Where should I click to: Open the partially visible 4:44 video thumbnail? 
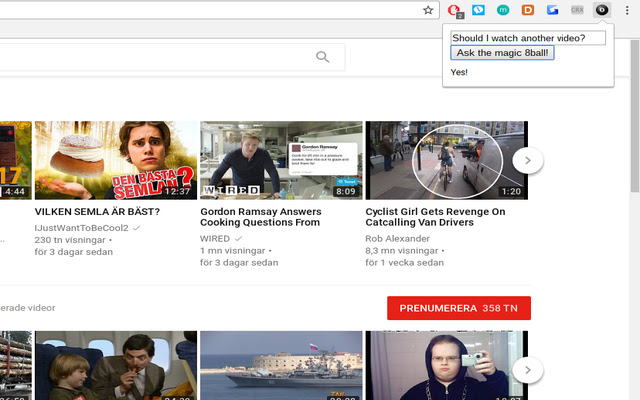pyautogui.click(x=16, y=160)
